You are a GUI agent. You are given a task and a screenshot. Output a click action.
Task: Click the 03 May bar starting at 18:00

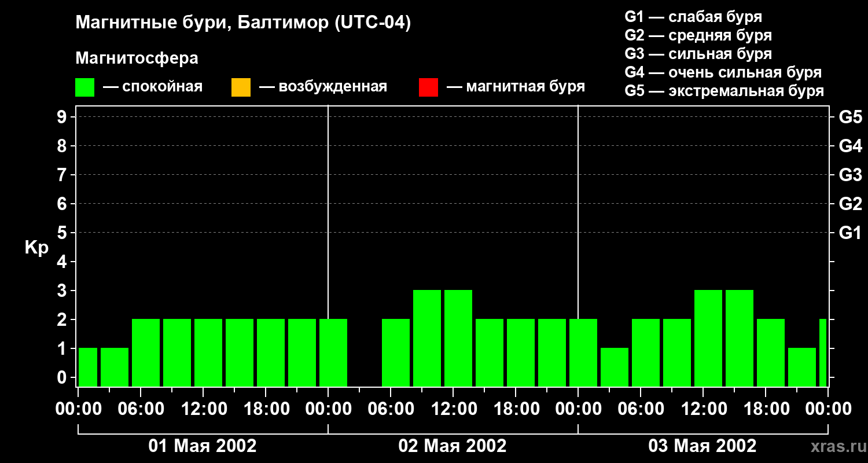click(x=771, y=352)
